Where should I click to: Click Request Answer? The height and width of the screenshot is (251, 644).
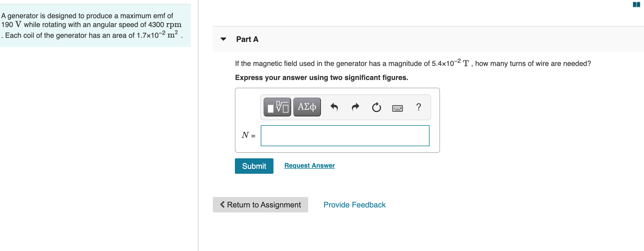(x=309, y=165)
